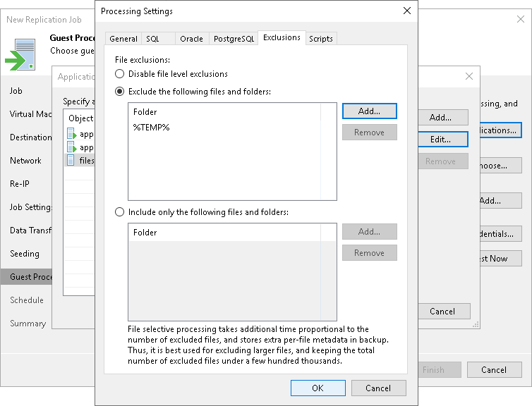This screenshot has height=406, width=532.
Task: Go to the Job Settings wizard step
Action: (x=30, y=207)
